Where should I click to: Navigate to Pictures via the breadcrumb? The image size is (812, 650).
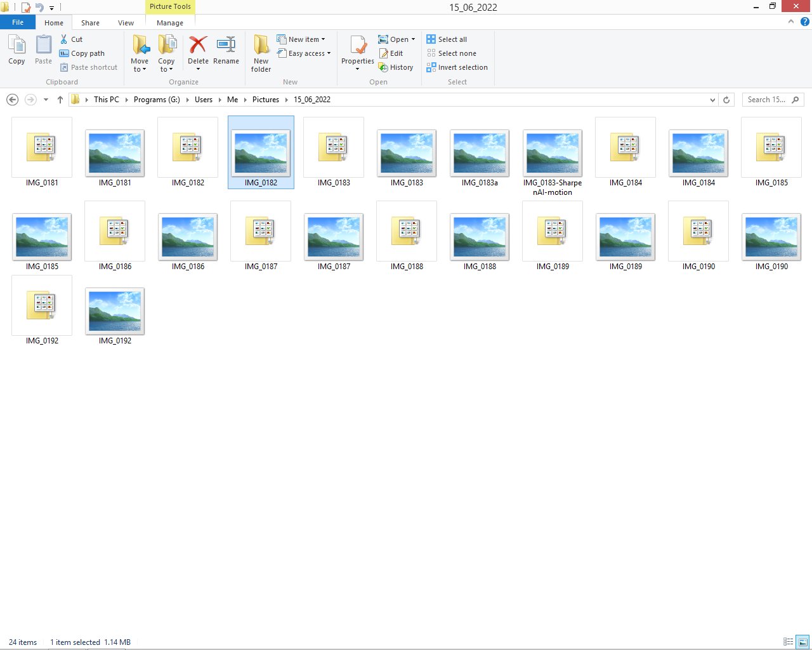tap(265, 100)
